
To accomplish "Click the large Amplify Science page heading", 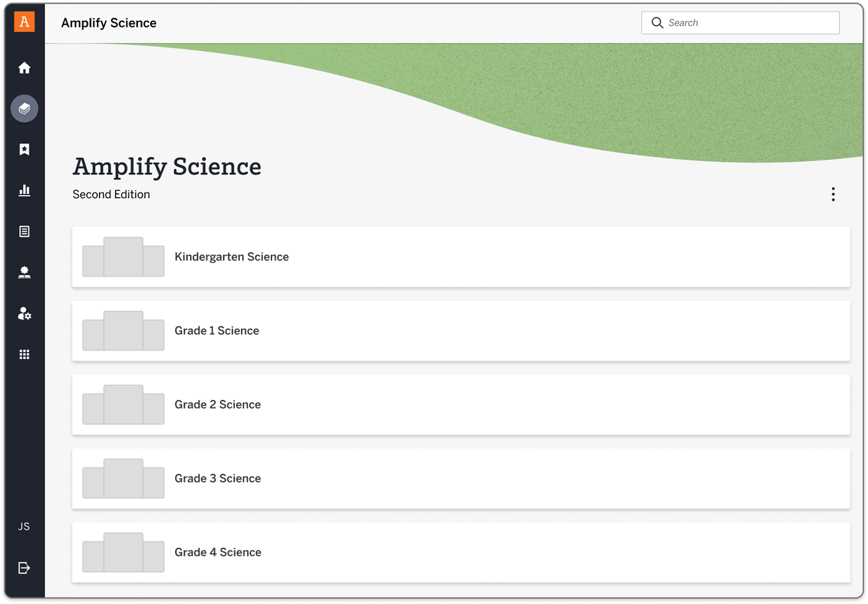I will (167, 167).
